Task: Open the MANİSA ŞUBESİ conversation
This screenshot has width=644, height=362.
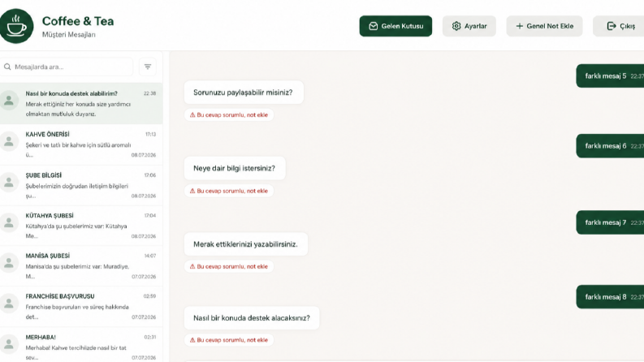Action: pyautogui.click(x=81, y=266)
